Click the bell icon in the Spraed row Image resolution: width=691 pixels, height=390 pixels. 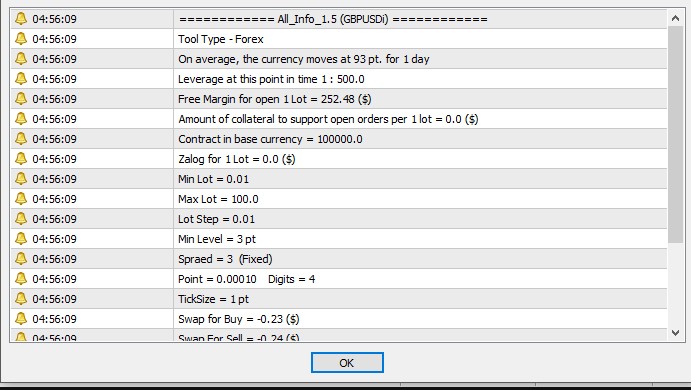pyautogui.click(x=21, y=258)
